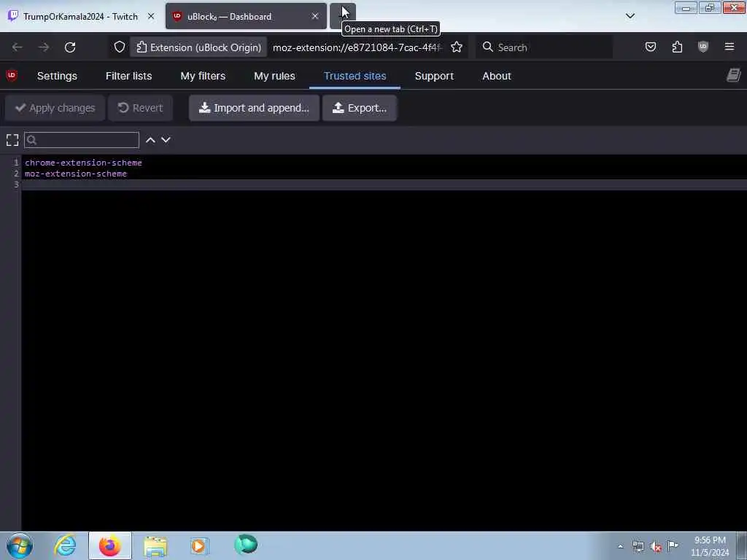
Task: Jump to next search match arrow
Action: pos(166,140)
